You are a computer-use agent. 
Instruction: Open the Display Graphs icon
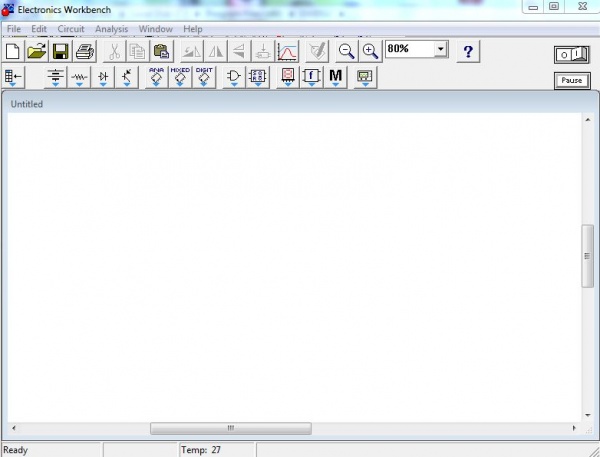coord(287,51)
